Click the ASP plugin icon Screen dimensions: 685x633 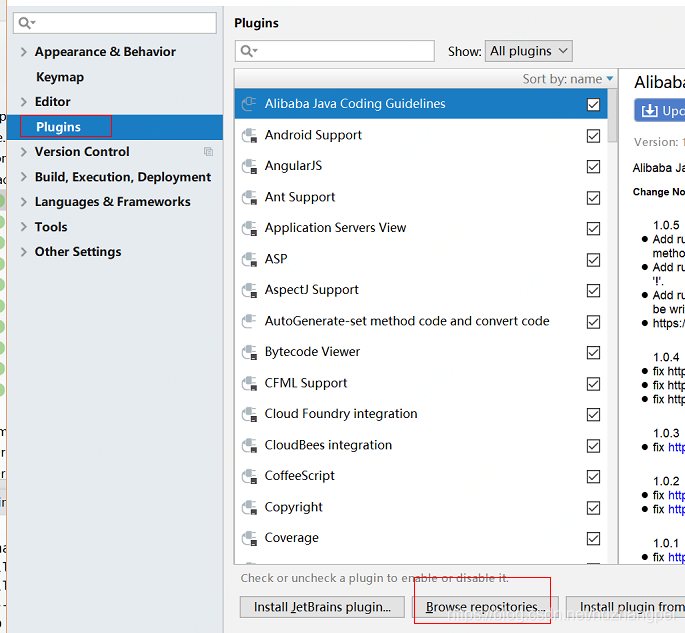(x=249, y=259)
